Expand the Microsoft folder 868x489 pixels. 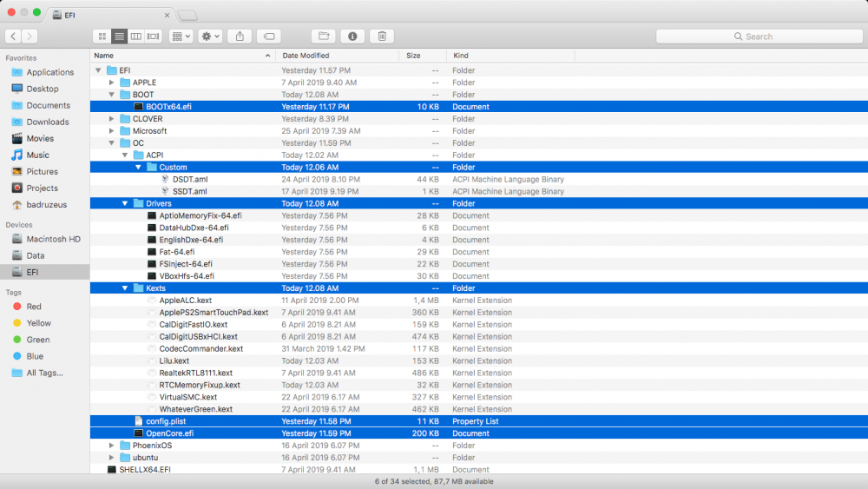pos(111,131)
